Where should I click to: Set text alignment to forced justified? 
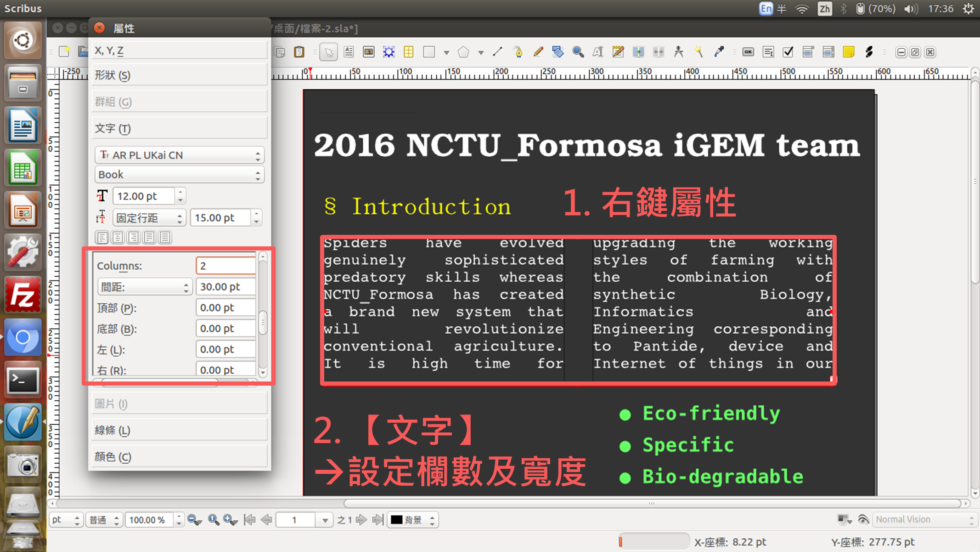[x=165, y=237]
